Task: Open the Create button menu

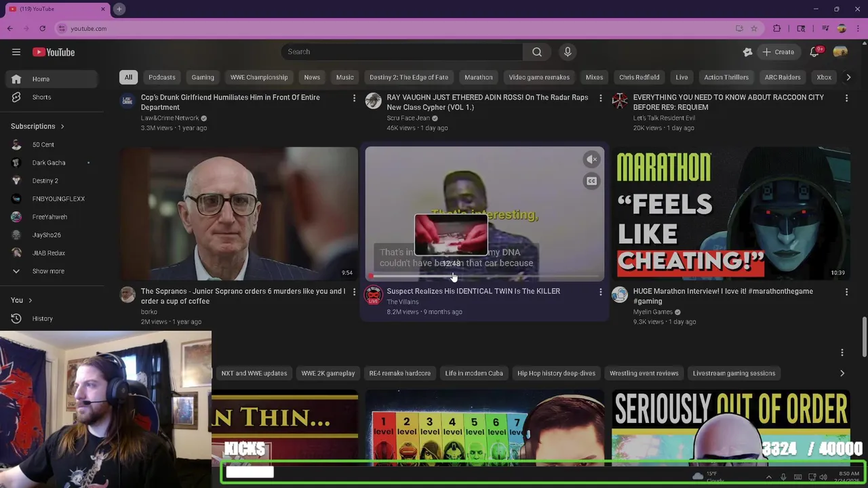Action: pos(778,52)
